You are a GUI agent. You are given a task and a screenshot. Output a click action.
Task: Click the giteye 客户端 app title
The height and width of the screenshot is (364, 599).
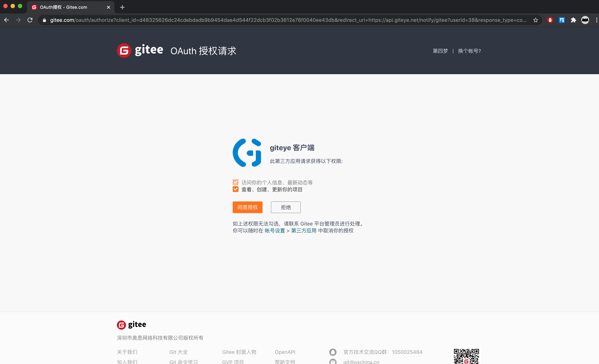[x=292, y=148]
